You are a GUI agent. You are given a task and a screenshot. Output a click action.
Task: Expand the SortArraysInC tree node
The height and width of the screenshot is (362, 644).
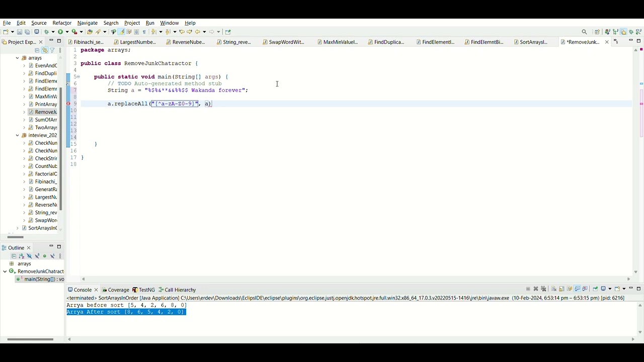(17, 228)
